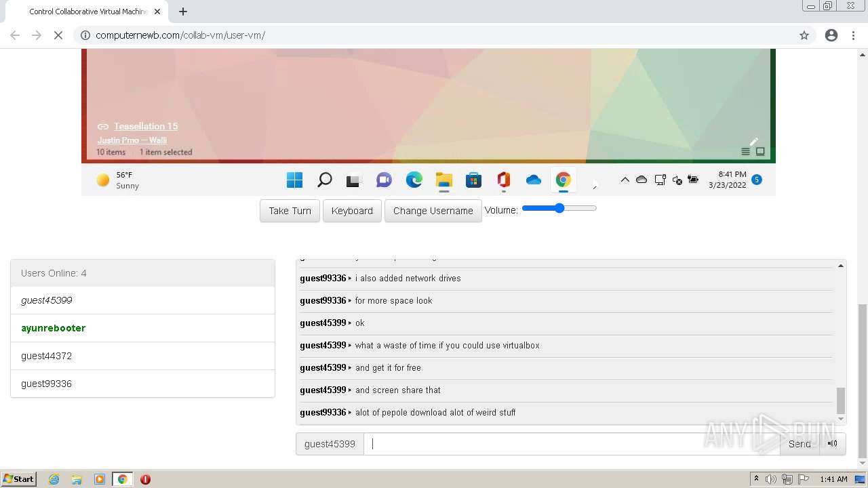Open host tray volume speaker icon
Screen dimensions: 868x488
(771, 479)
